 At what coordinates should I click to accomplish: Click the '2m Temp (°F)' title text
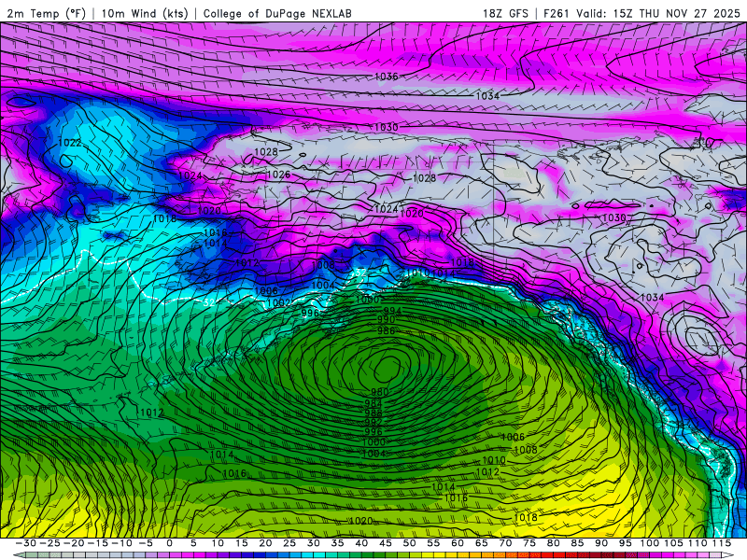(x=46, y=13)
